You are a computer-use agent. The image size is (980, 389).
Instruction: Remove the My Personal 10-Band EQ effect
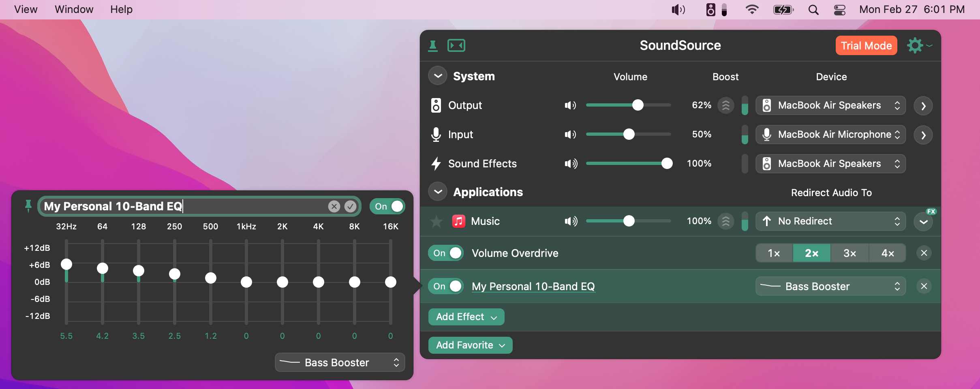924,286
